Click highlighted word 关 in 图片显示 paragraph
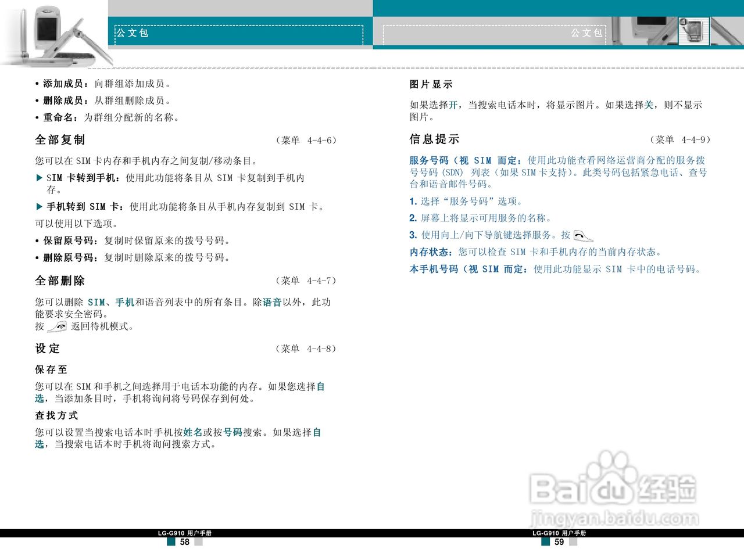The width and height of the screenshot is (744, 560). click(649, 105)
